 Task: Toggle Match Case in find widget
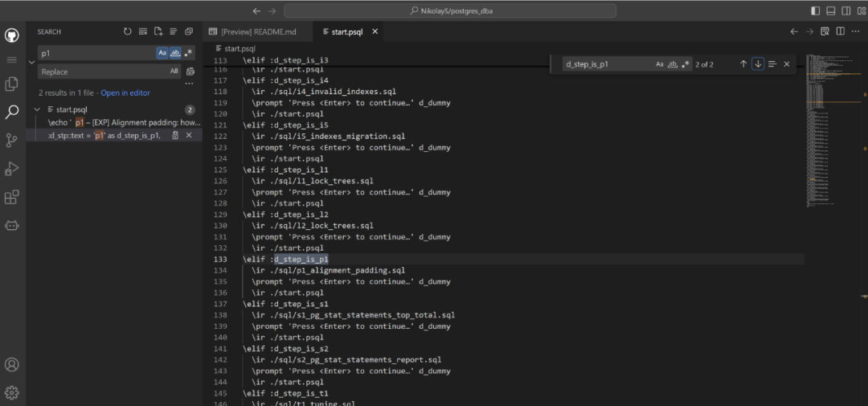[660, 64]
